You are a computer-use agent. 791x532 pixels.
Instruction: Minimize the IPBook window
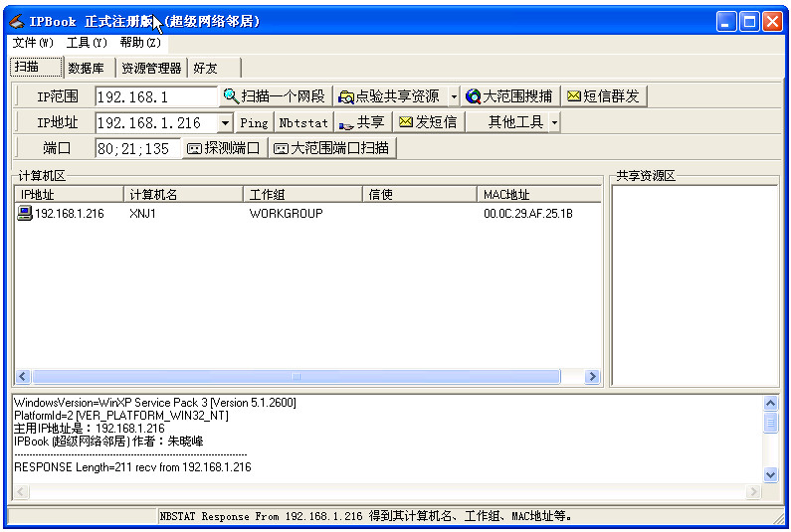click(726, 22)
